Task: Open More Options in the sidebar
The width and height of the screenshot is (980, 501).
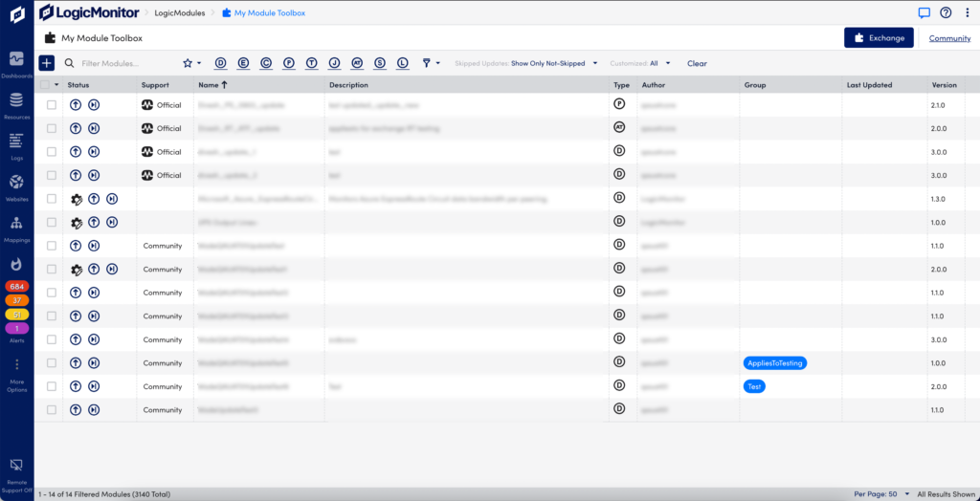Action: [17, 376]
